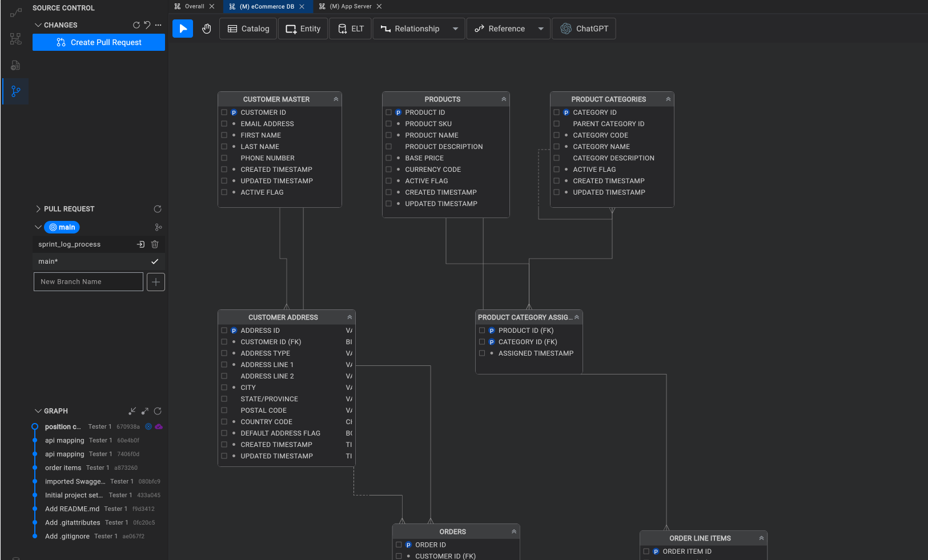Expand the Pull Request section
928x560 pixels.
[x=38, y=209]
